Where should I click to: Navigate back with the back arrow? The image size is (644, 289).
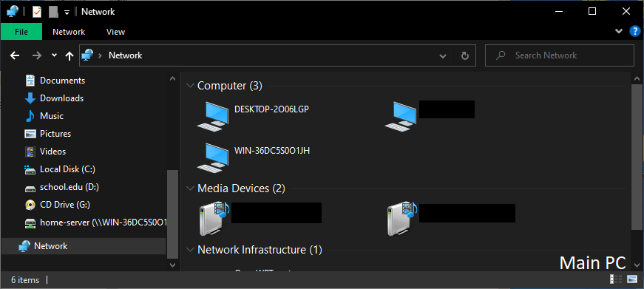15,55
